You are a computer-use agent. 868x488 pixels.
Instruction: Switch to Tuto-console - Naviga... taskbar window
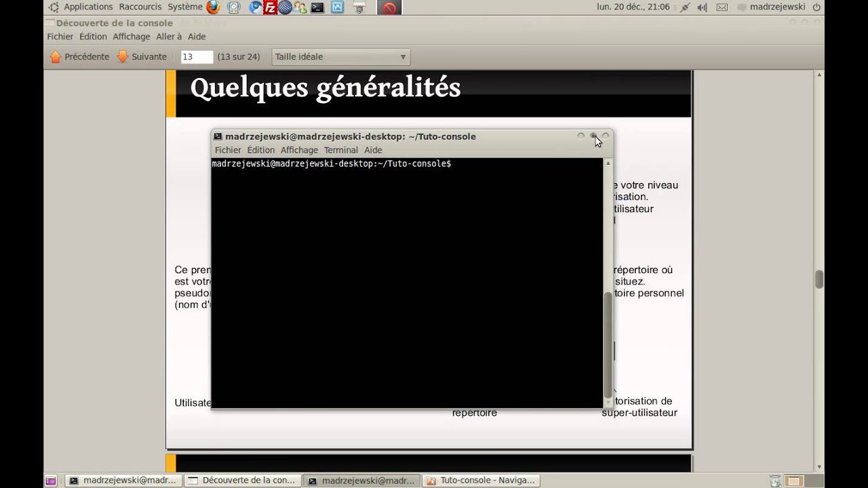481,481
